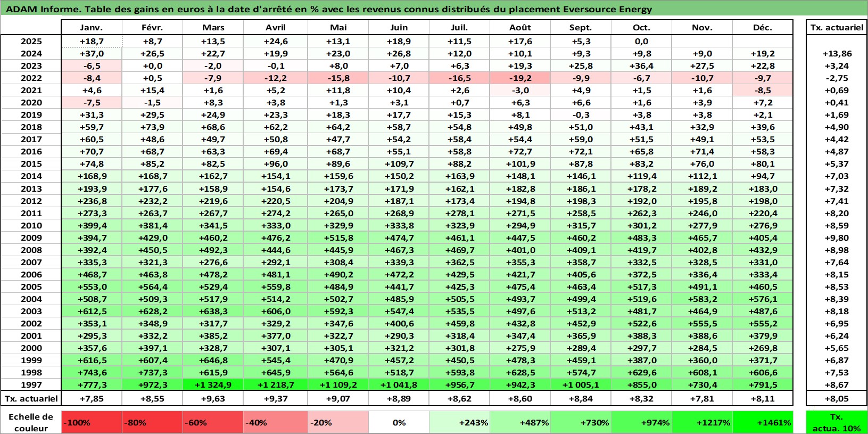868x434 pixels.
Task: Select the overall '+8,05' actuarial rate cell
Action: 837,398
